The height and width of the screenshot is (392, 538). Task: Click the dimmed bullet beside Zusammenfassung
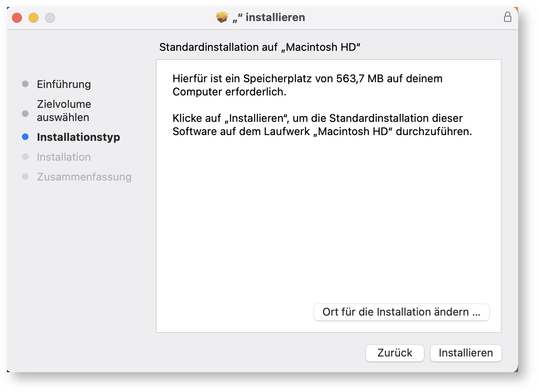pyautogui.click(x=25, y=176)
